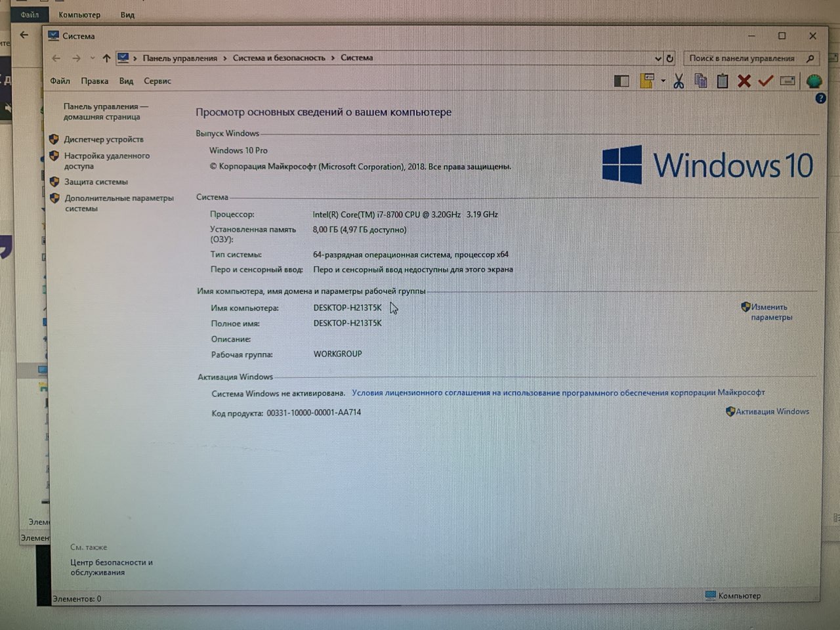This screenshot has height=630, width=840.
Task: Click the 'Компьютер' tab in the background window
Action: pyautogui.click(x=79, y=14)
